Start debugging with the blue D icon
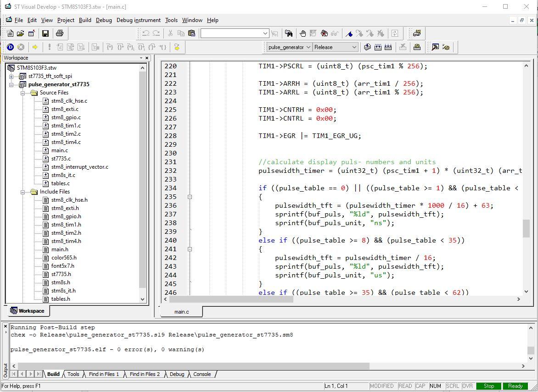Screen dimensions: 538x392 (x=10, y=47)
